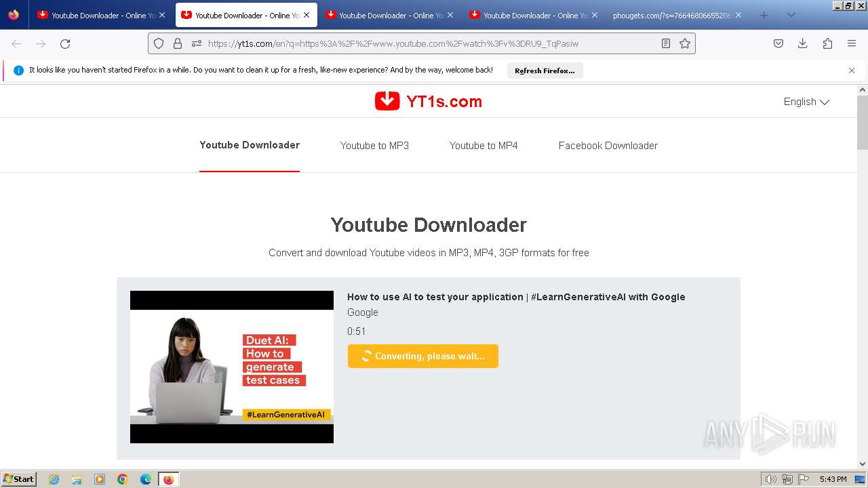868x488 pixels.
Task: Click the site padlock security icon
Action: tap(178, 43)
